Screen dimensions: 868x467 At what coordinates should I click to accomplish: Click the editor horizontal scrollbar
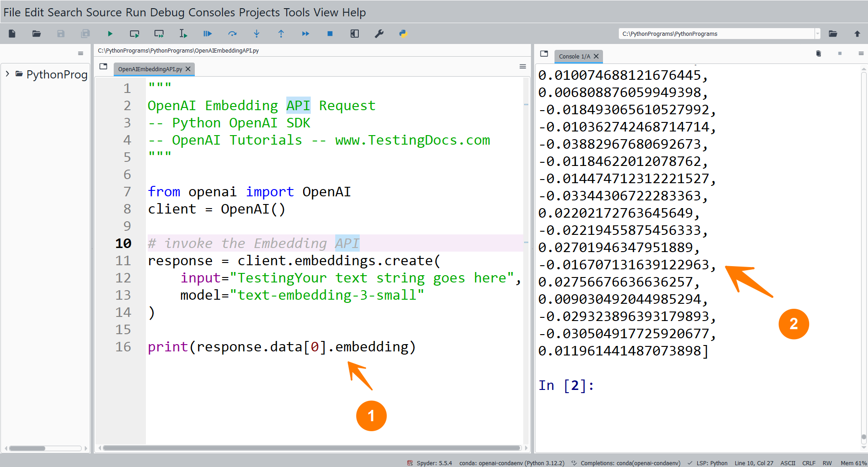coord(312,448)
